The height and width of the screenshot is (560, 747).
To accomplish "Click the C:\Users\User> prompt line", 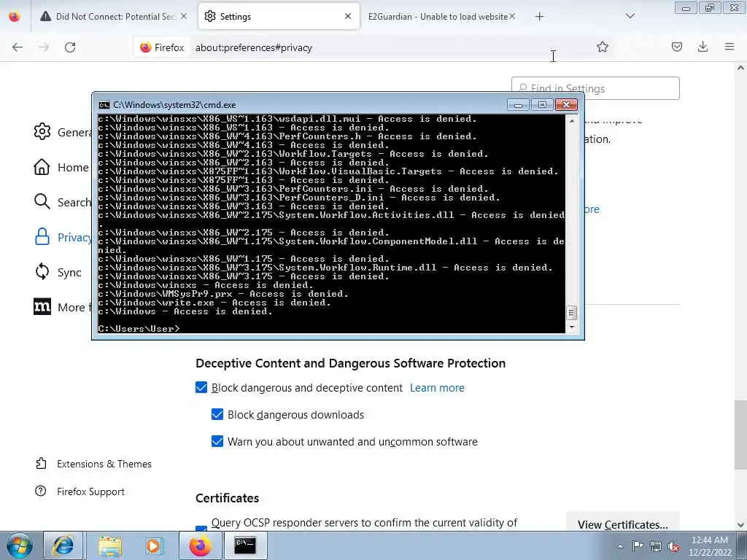I will pyautogui.click(x=139, y=329).
